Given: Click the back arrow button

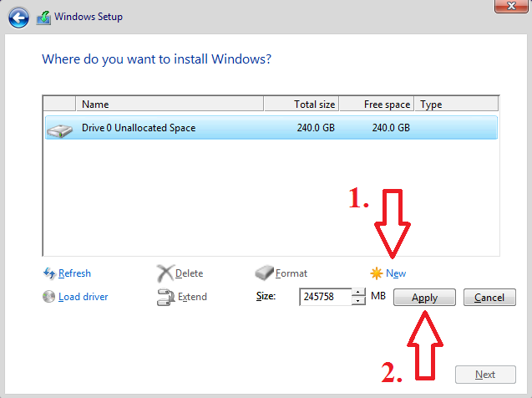Looking at the screenshot, I should point(18,18).
